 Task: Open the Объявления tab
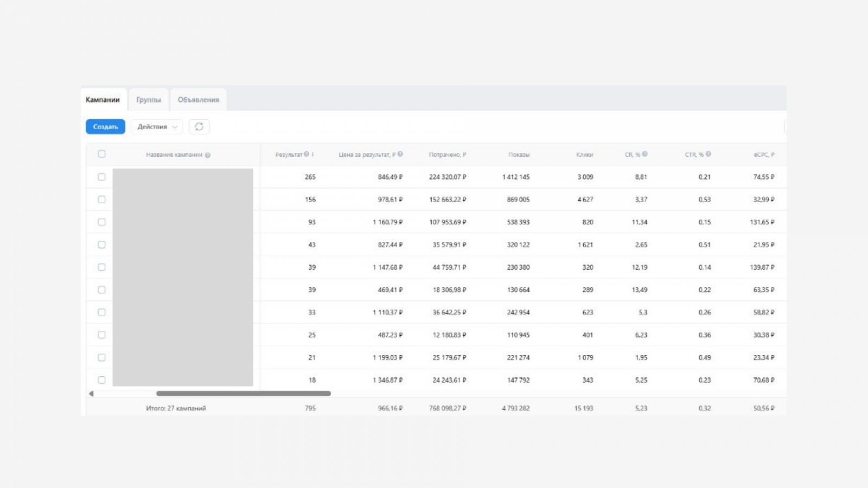coord(199,100)
